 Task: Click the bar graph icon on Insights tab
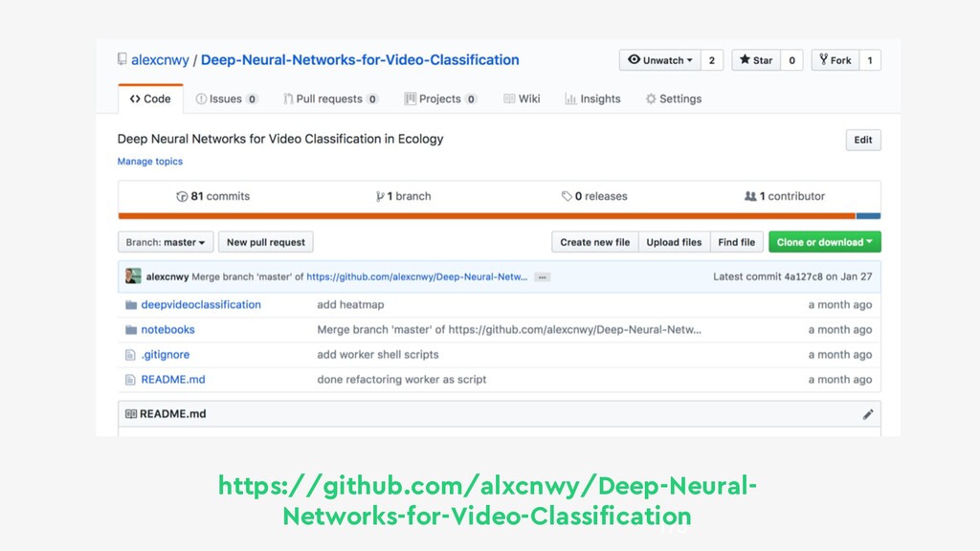click(570, 99)
